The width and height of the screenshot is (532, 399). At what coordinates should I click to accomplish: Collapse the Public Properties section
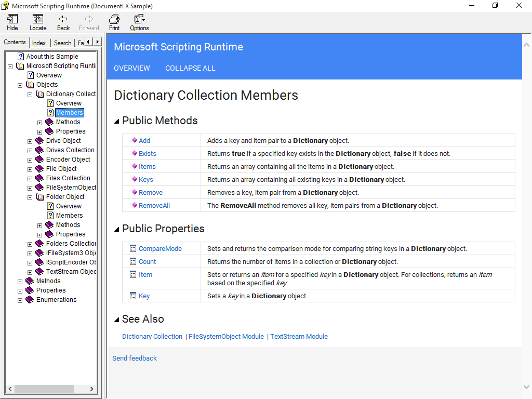tap(117, 229)
